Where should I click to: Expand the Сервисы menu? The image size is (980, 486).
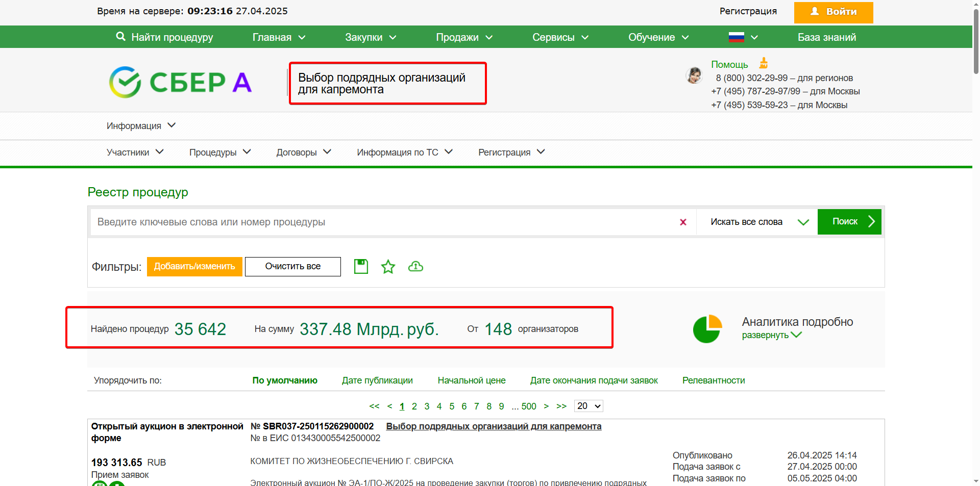point(560,37)
